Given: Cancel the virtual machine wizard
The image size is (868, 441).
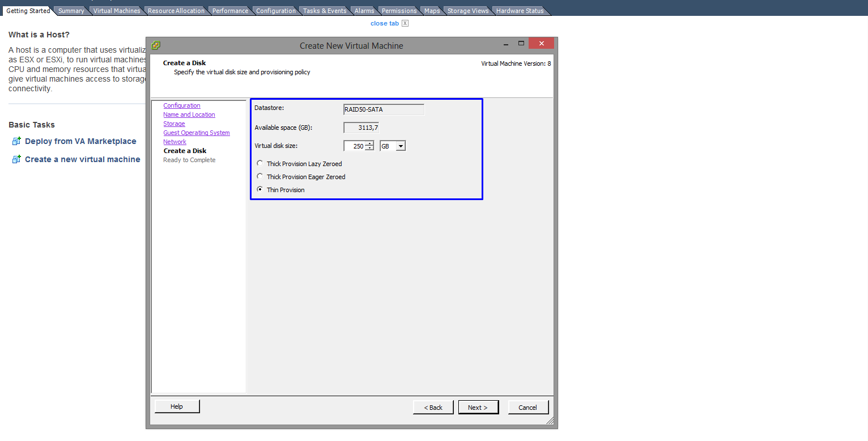Looking at the screenshot, I should click(527, 408).
